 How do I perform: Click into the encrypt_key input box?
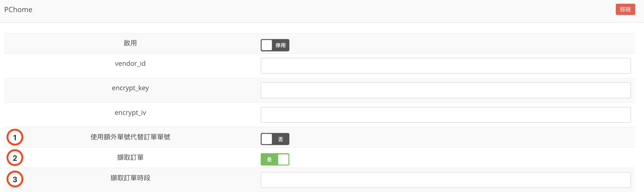[x=445, y=90]
